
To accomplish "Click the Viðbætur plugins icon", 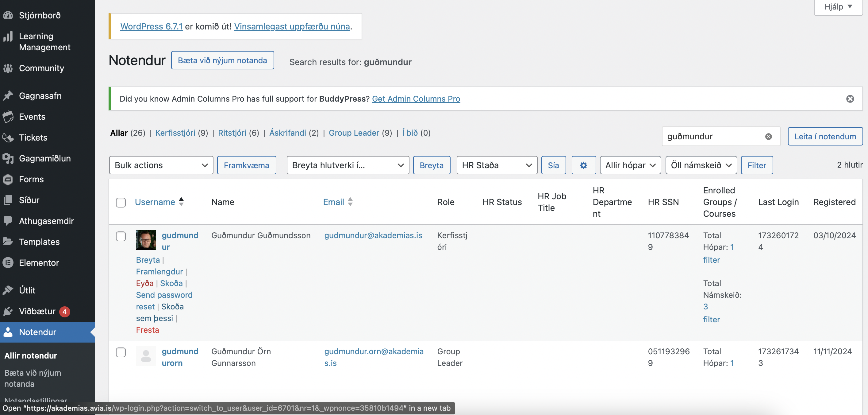I will [8, 311].
